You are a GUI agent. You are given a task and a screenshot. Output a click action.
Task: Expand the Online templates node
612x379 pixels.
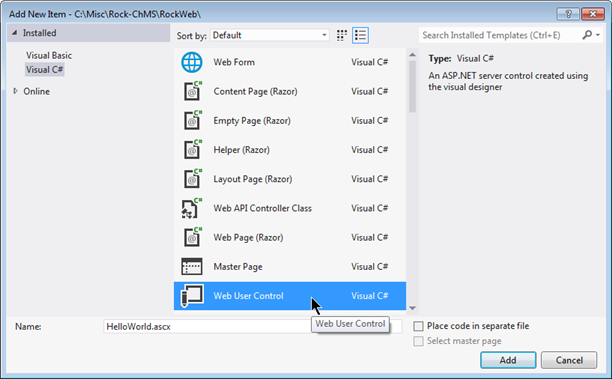click(x=15, y=91)
